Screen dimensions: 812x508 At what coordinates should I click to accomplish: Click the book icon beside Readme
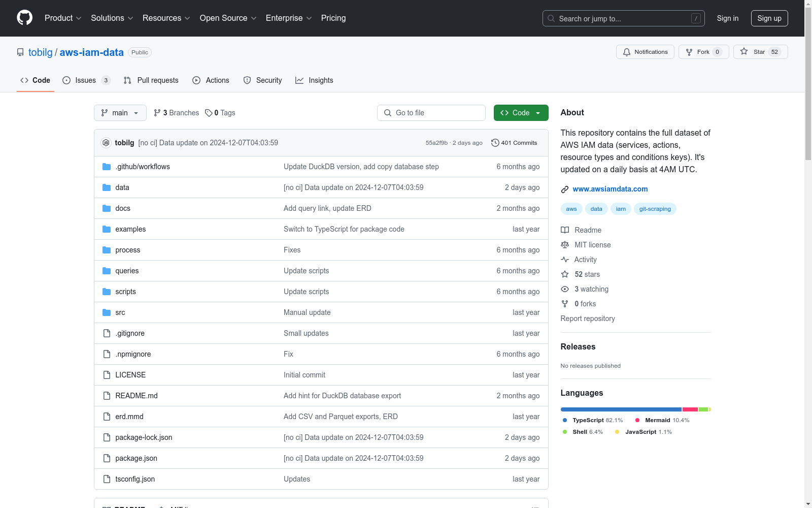[565, 230]
